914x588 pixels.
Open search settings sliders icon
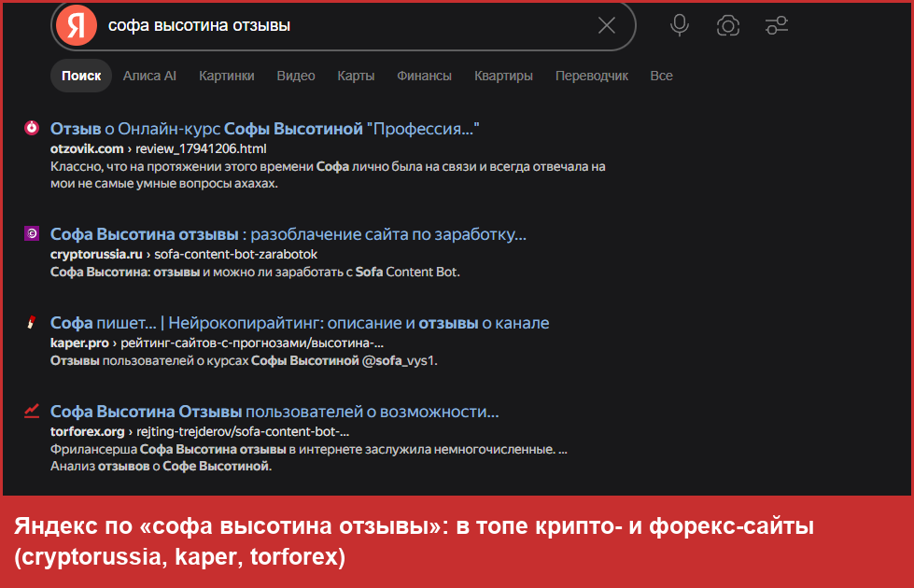click(777, 25)
